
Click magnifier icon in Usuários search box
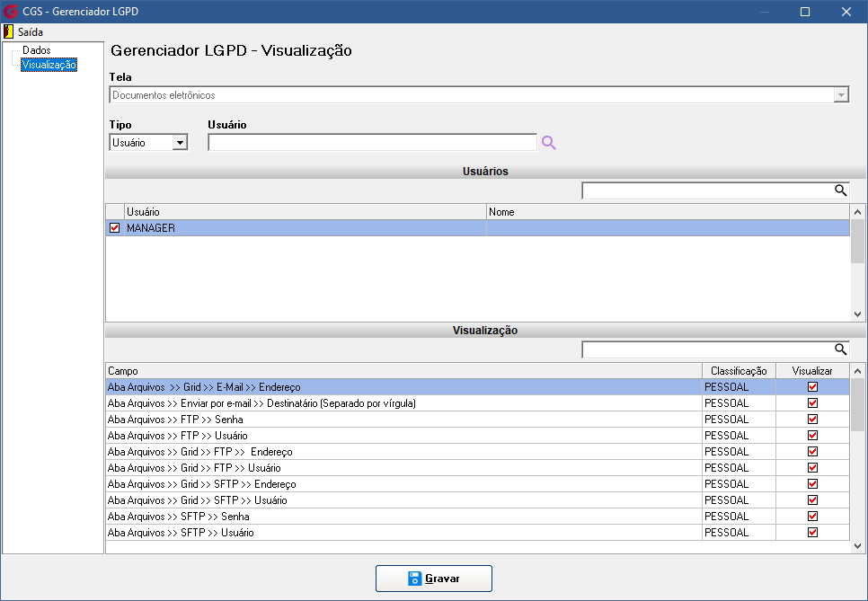(840, 190)
